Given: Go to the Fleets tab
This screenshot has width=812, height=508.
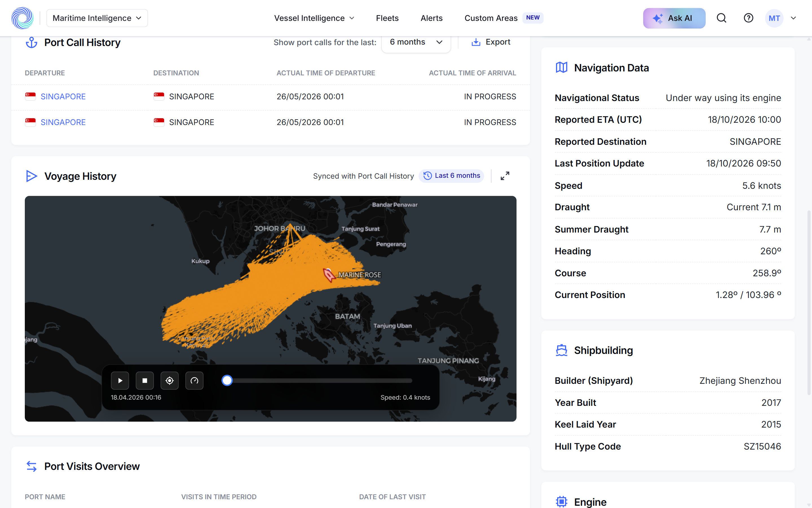Looking at the screenshot, I should [x=387, y=18].
